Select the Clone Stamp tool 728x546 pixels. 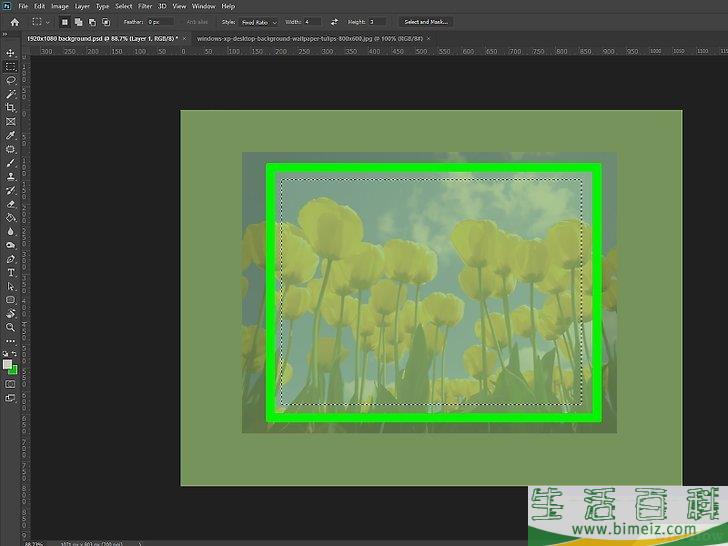click(11, 177)
